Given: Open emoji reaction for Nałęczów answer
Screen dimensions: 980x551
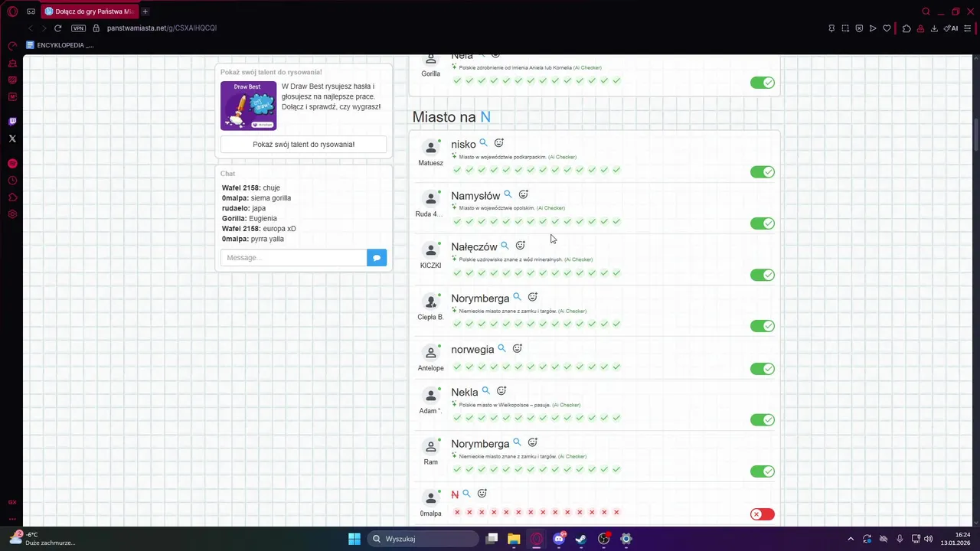Looking at the screenshot, I should coord(521,246).
